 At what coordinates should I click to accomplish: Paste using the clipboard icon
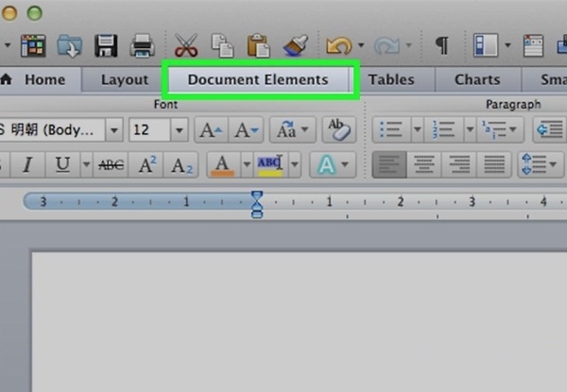click(x=257, y=44)
